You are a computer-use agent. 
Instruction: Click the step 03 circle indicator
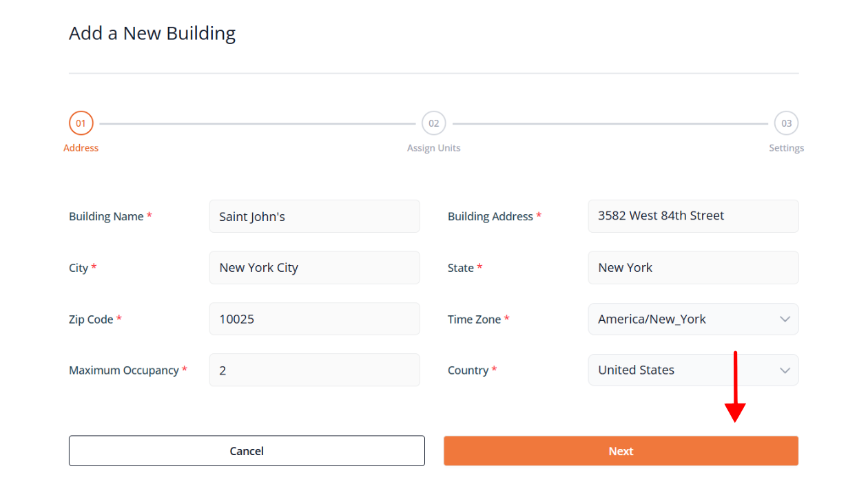(786, 123)
